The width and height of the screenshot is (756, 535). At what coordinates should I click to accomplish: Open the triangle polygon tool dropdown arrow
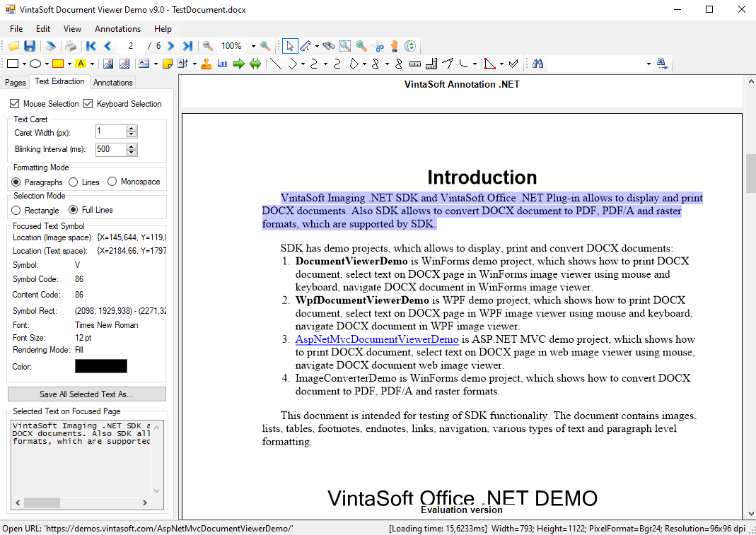click(x=502, y=64)
